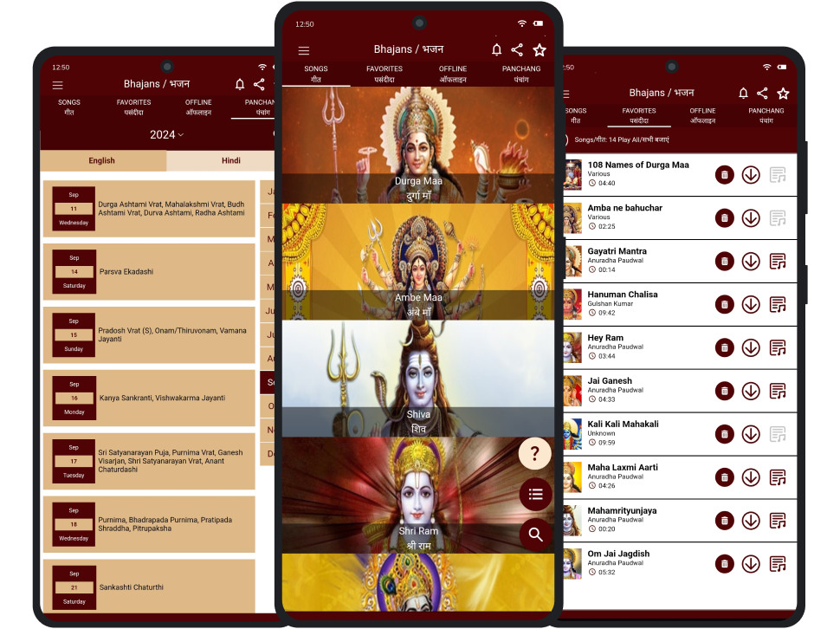Select Panchang tab on right phone
This screenshot has width=840, height=629.
[766, 116]
